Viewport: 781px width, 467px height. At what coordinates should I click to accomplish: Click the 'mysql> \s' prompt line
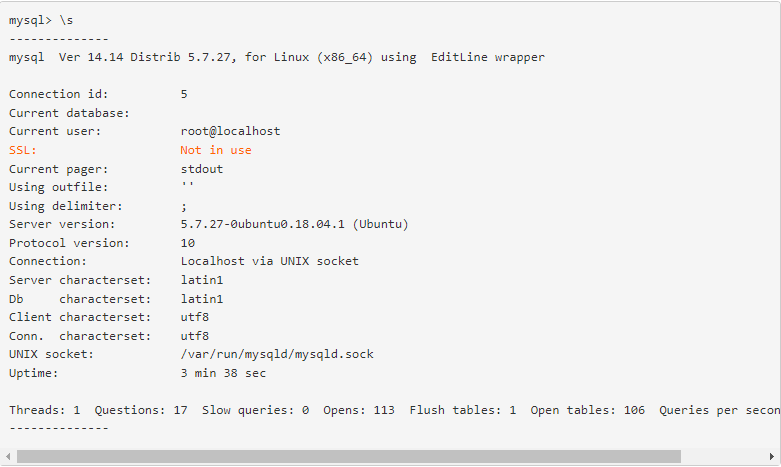[41, 20]
